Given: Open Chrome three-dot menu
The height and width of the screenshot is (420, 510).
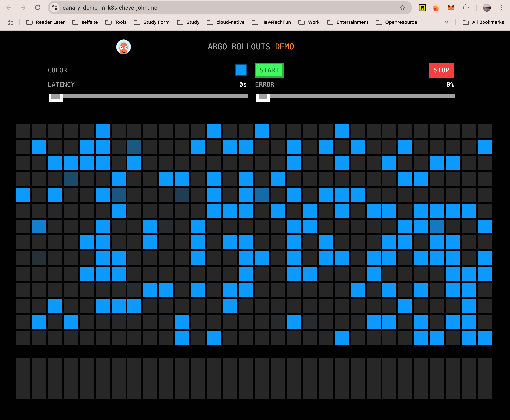Looking at the screenshot, I should coord(501,8).
